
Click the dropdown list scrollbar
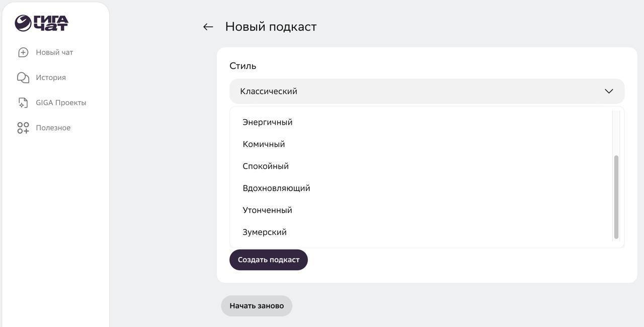click(x=615, y=196)
